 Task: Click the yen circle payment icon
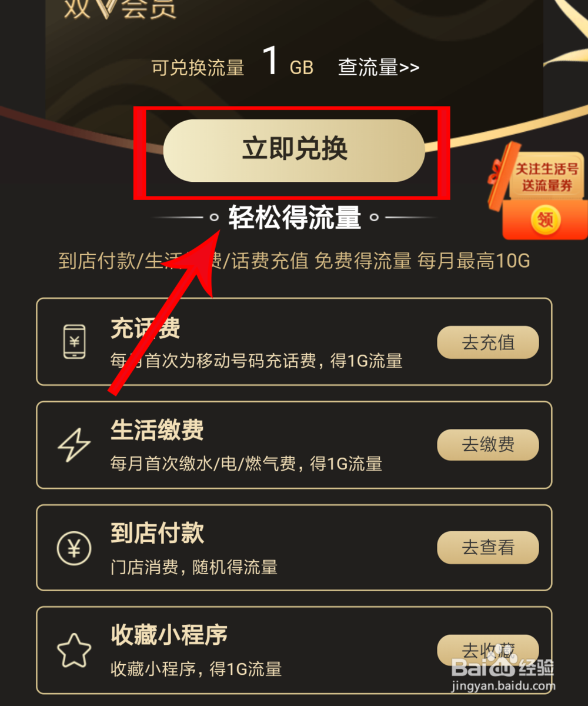tap(74, 548)
